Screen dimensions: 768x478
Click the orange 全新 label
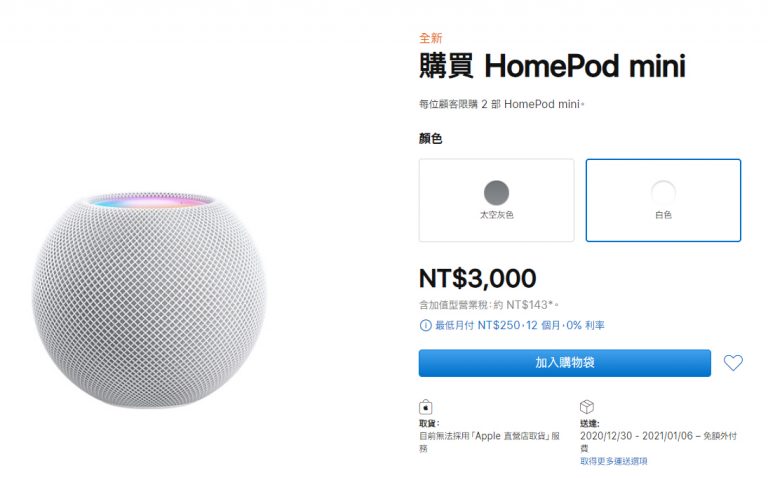431,38
